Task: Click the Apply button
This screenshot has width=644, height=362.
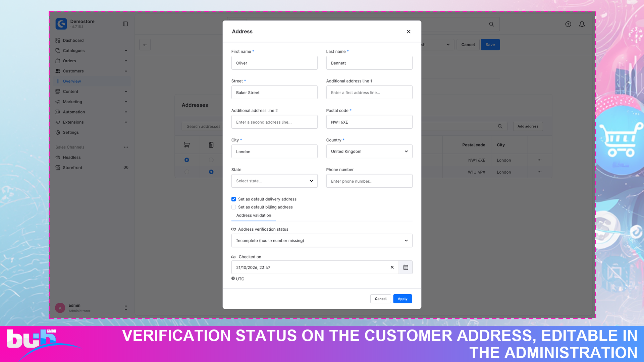Action: [402, 299]
